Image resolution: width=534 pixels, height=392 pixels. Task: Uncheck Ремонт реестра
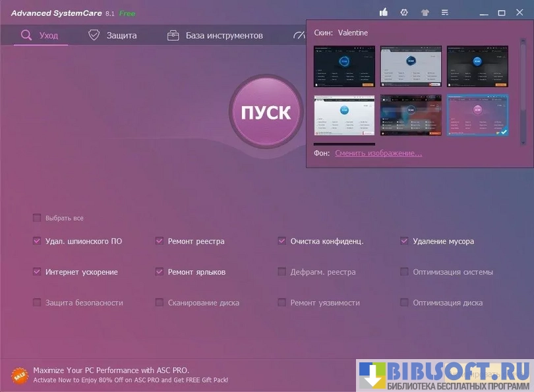160,241
